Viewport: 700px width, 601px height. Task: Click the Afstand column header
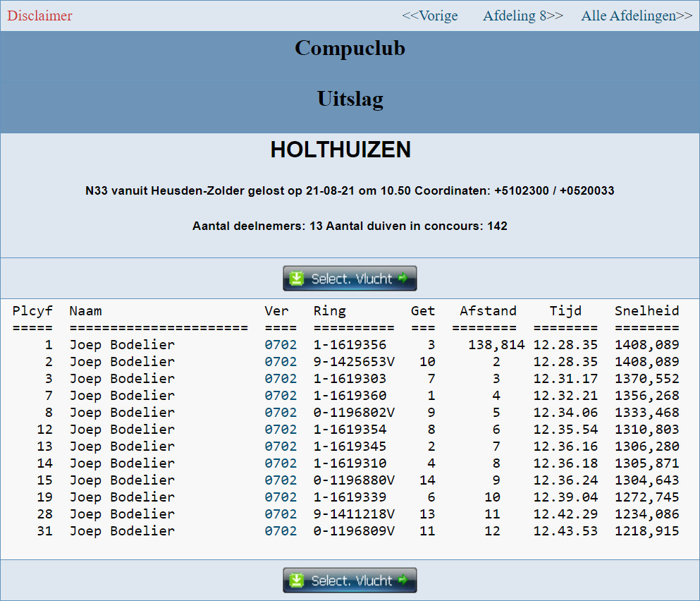(489, 311)
